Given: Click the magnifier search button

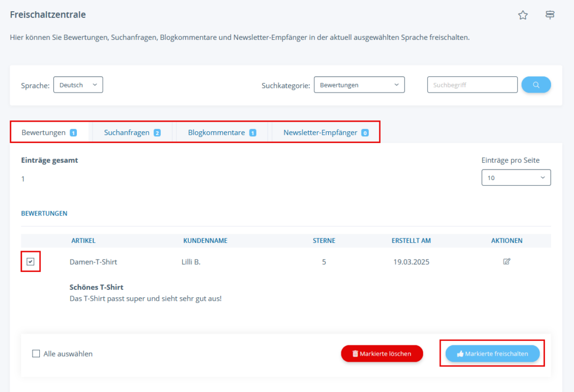Looking at the screenshot, I should [536, 85].
